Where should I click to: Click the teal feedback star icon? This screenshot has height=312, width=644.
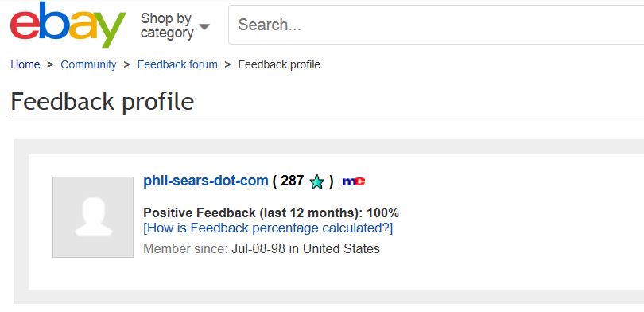316,181
